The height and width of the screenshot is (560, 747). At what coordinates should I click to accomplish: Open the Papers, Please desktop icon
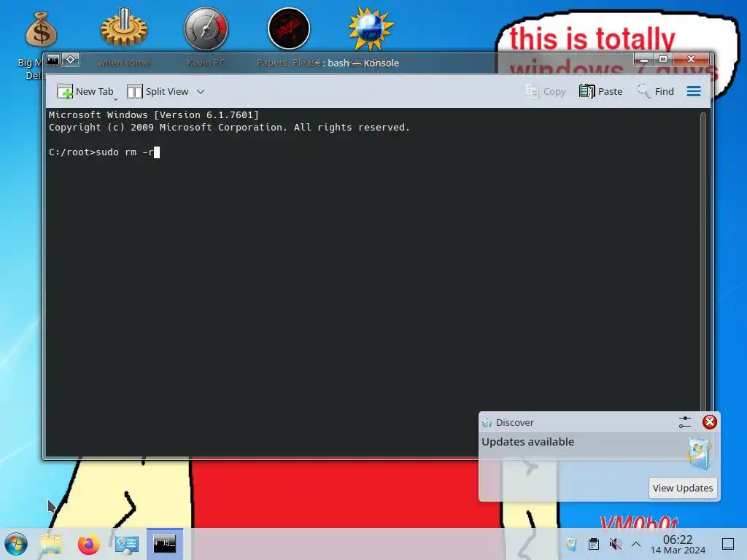coord(289,28)
